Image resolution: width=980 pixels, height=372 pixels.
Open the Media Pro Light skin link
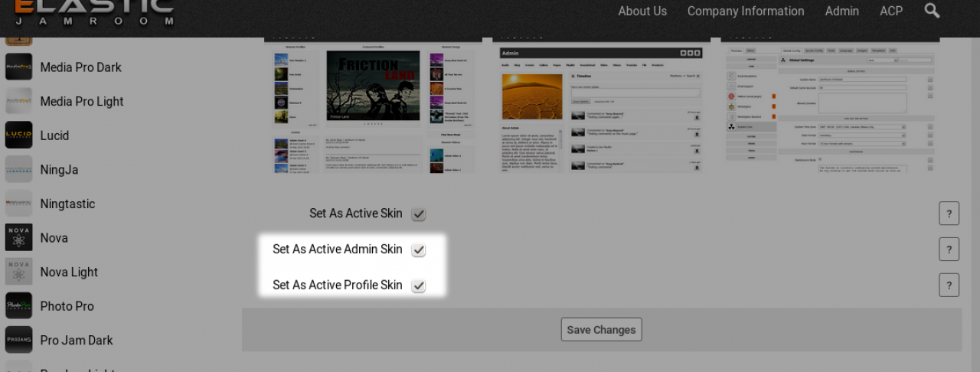coord(82,101)
